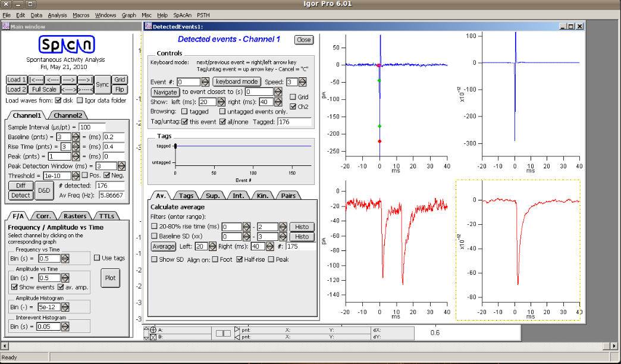621x364 pixels.
Task: Adjust Event # spinner arrows
Action: click(x=205, y=82)
